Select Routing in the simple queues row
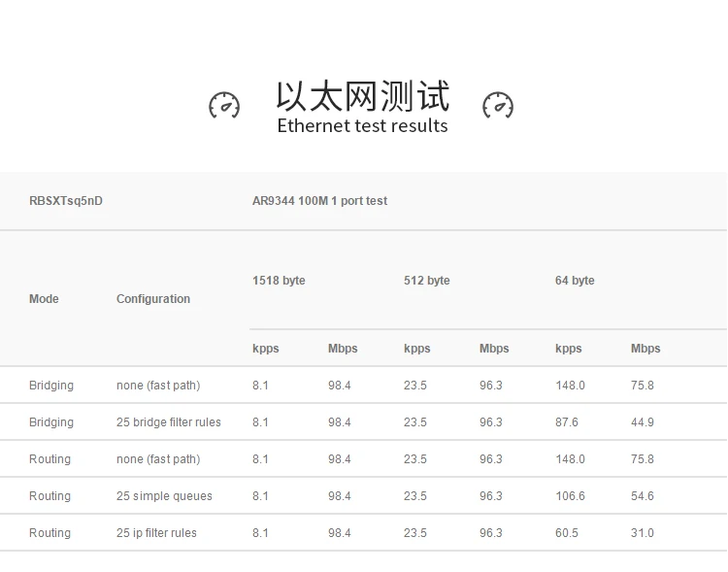 50,496
